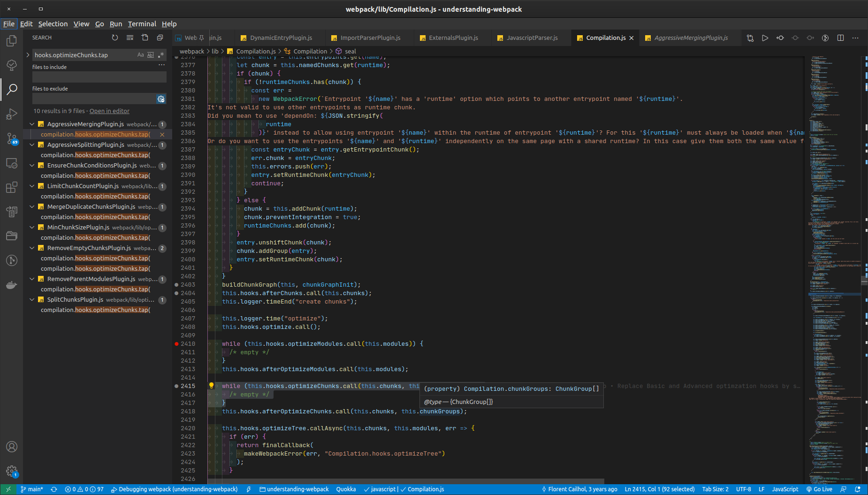Collapse the SplitChunksPlugin.js result group
The image size is (868, 495).
click(32, 299)
